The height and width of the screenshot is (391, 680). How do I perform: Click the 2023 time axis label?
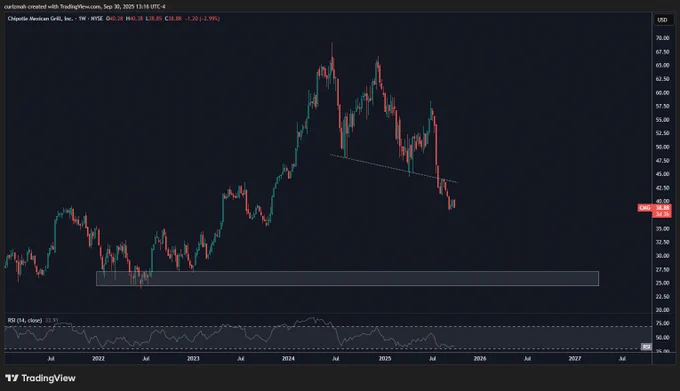[x=193, y=358]
